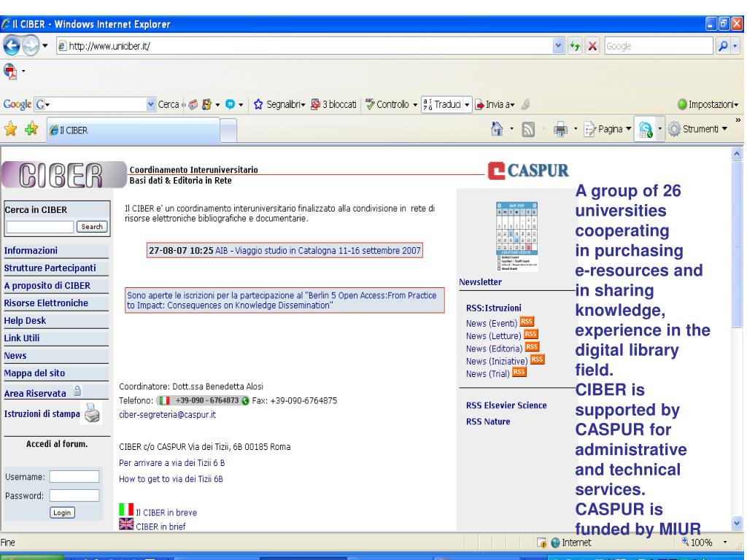Click Controllo spell check button
The image size is (747, 560).
tap(391, 104)
